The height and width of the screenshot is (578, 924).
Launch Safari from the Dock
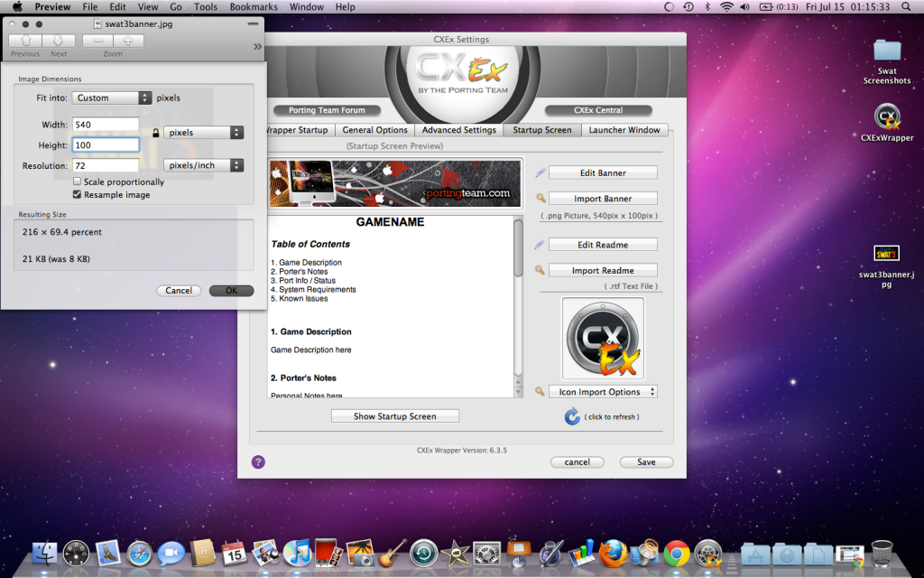(x=140, y=554)
